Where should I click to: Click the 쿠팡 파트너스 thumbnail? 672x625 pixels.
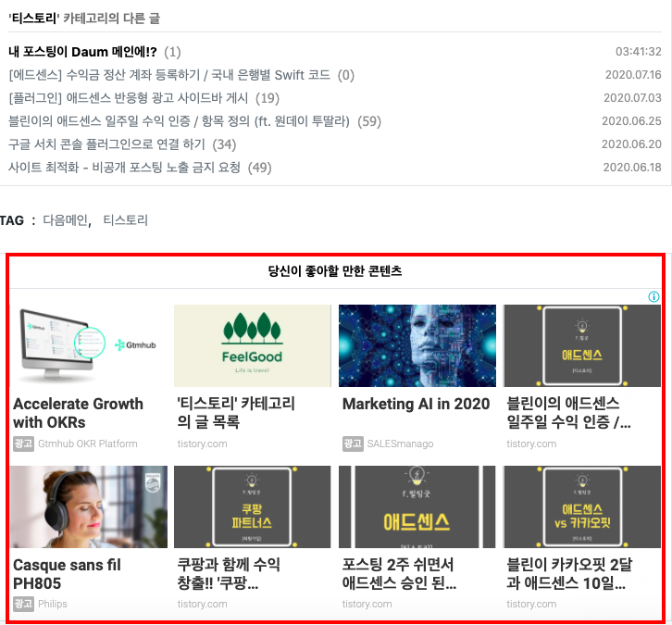(x=253, y=506)
